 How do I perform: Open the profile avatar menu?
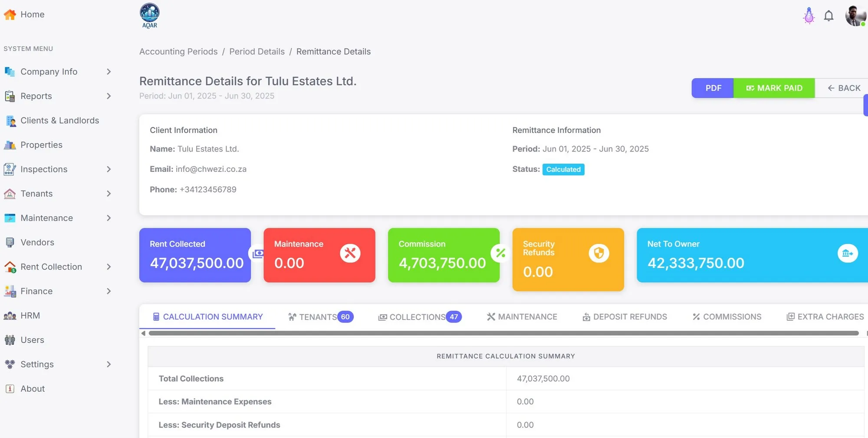point(855,16)
